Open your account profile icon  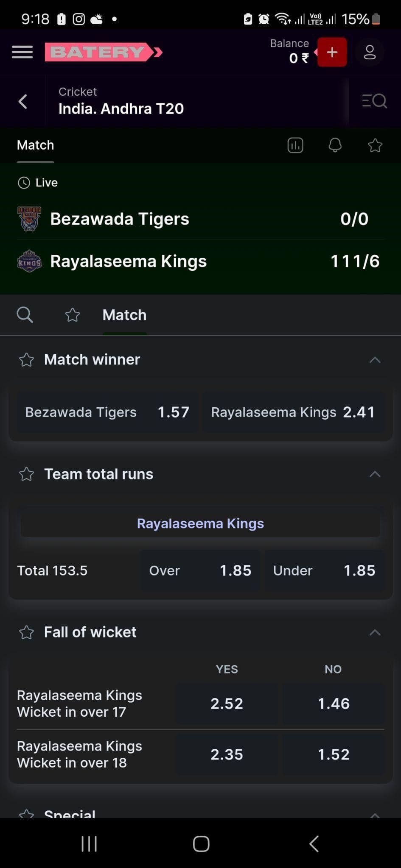pyautogui.click(x=370, y=52)
